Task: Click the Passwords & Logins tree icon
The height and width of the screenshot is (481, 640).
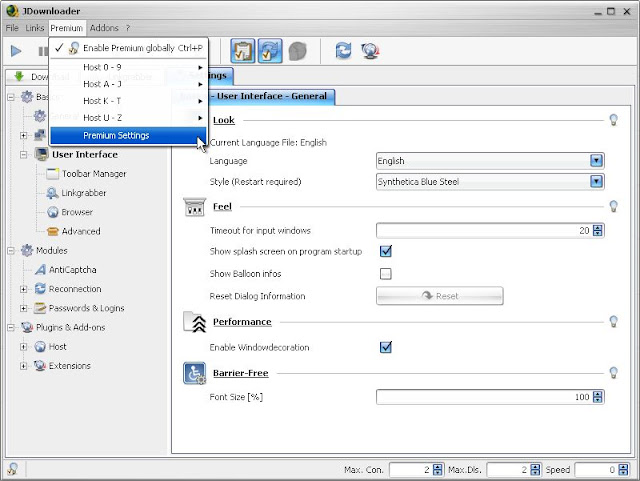Action: pyautogui.click(x=40, y=308)
